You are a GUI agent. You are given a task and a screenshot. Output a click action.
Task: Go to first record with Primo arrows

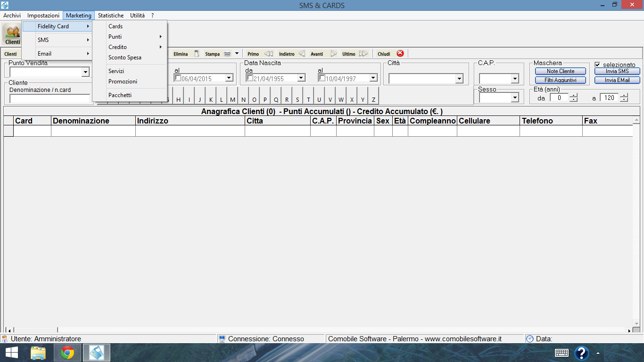(268, 54)
